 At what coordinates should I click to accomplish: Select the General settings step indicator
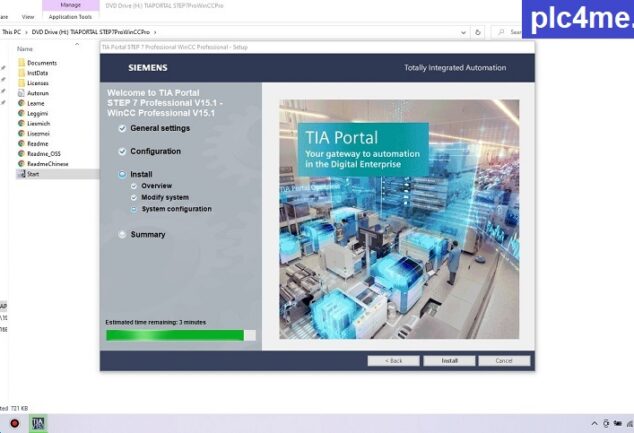[x=122, y=128]
